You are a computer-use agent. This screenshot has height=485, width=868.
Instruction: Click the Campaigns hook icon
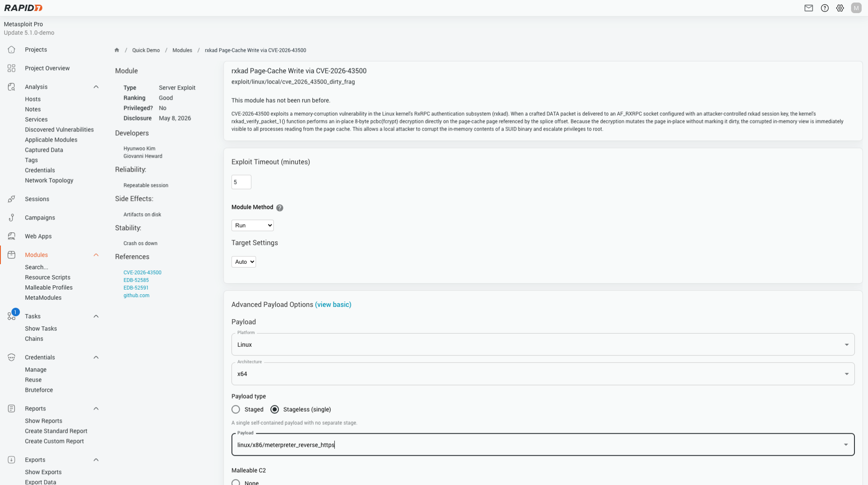tap(11, 217)
